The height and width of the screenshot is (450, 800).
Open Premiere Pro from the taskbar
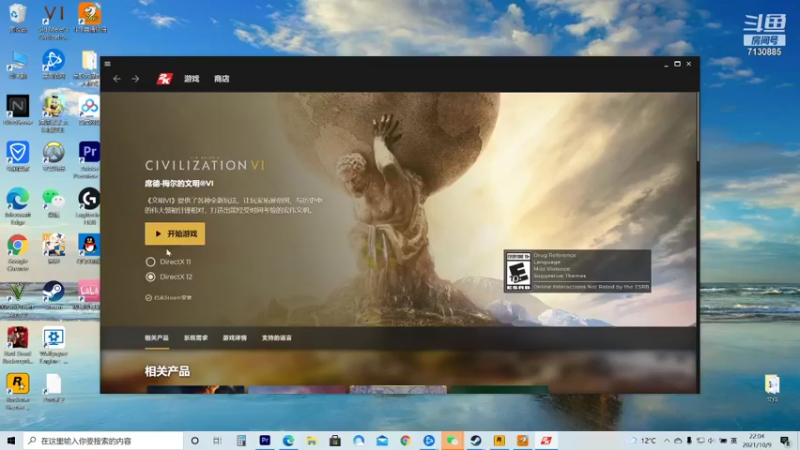point(265,440)
